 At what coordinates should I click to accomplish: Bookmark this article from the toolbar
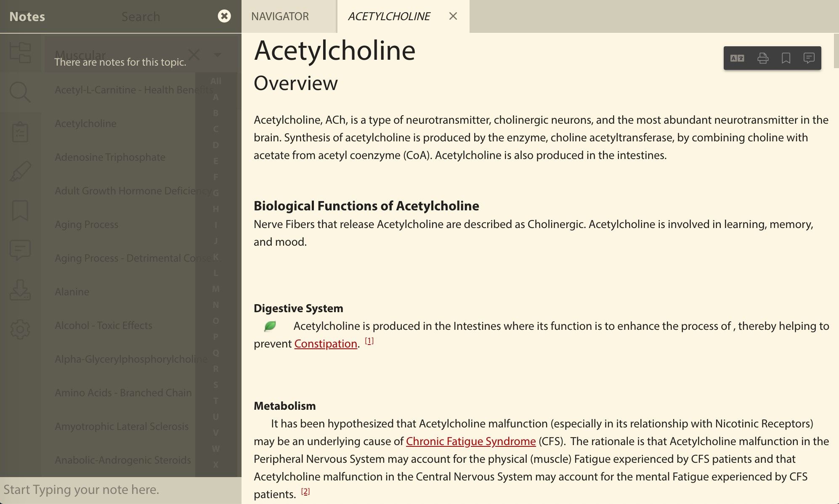tap(786, 58)
